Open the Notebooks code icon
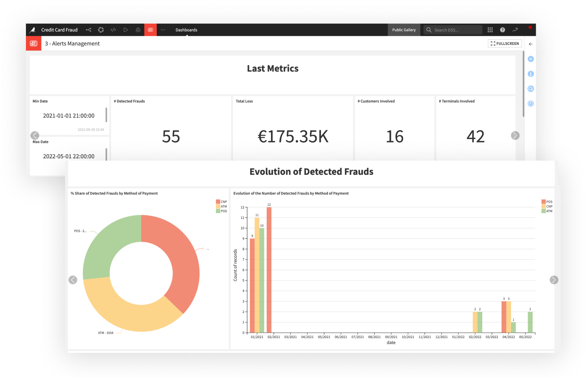This screenshot has width=588, height=377. click(113, 30)
